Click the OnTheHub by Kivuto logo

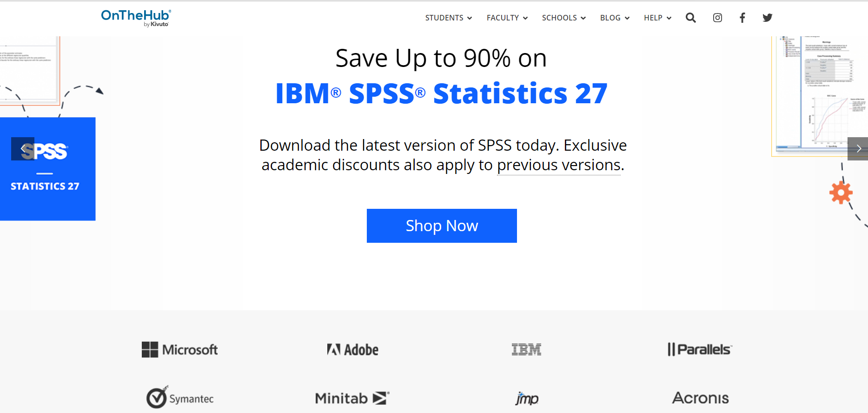136,18
